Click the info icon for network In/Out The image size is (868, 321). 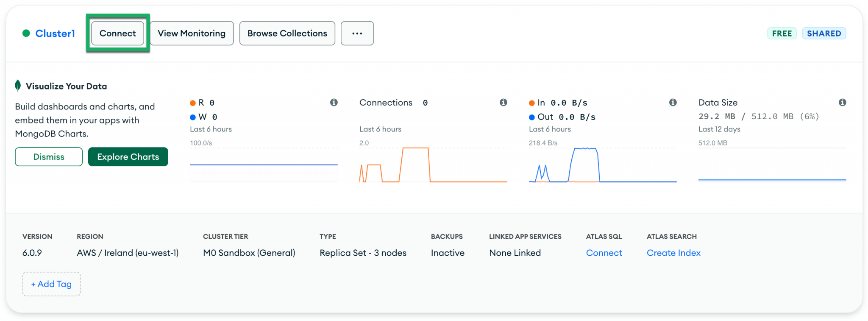673,102
